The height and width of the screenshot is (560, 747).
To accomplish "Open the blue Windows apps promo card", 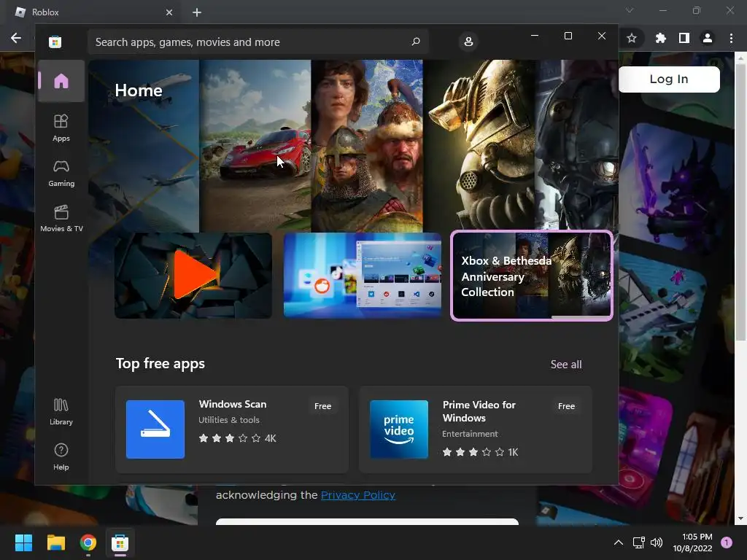I will [362, 276].
